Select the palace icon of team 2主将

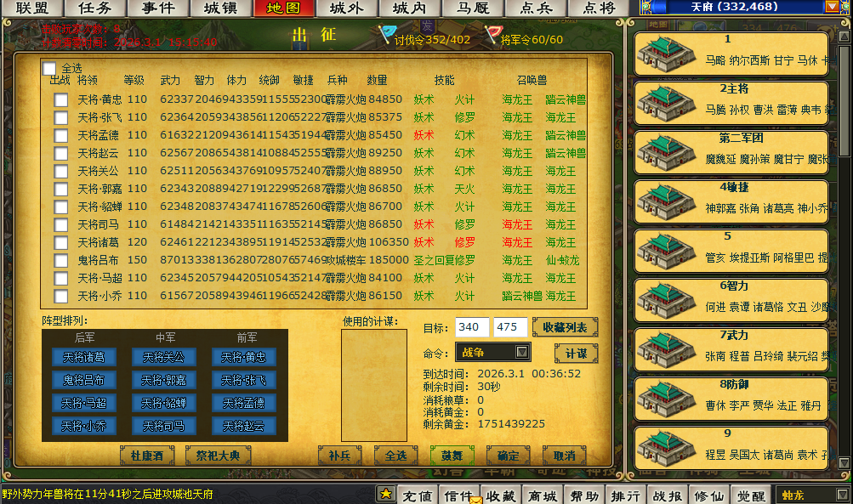click(667, 104)
